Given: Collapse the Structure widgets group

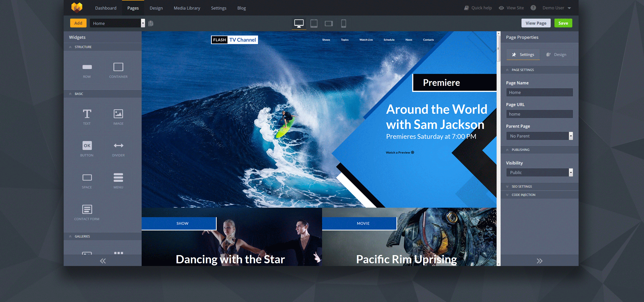Looking at the screenshot, I should 103,47.
